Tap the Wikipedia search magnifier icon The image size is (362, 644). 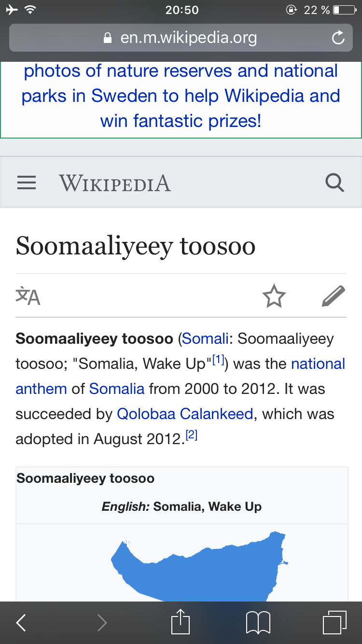coord(335,183)
